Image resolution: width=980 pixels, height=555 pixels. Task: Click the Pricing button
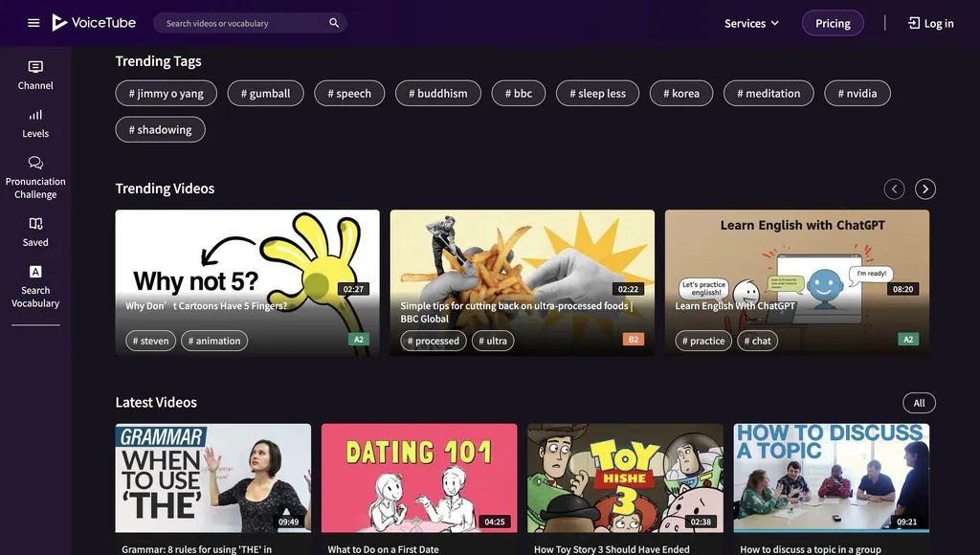[833, 23]
